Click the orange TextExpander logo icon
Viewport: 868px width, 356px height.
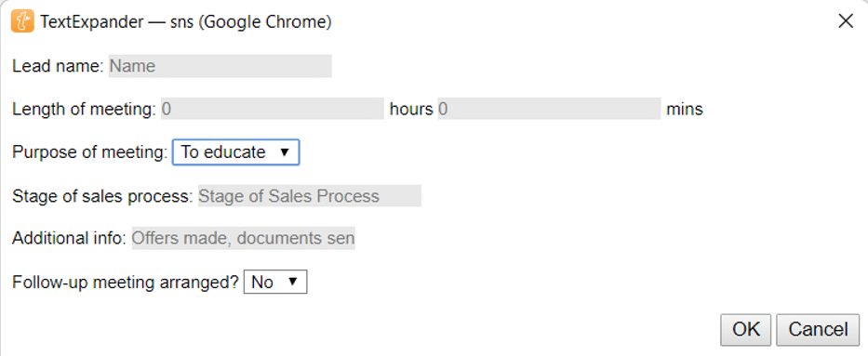(x=21, y=22)
